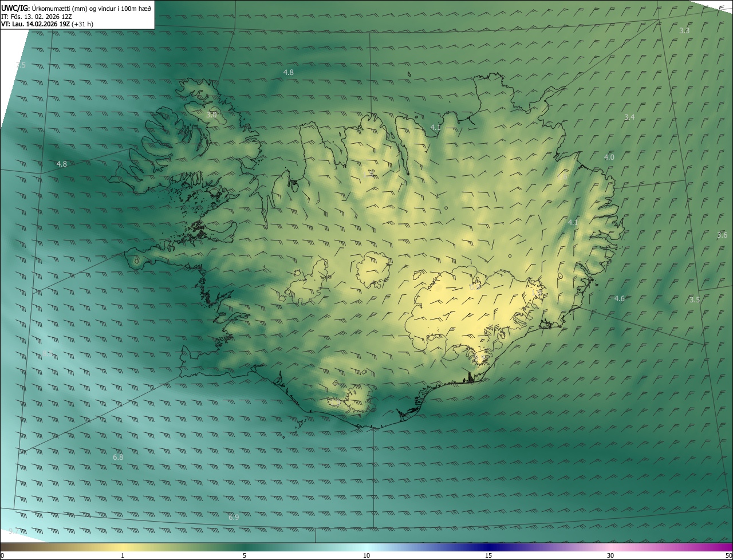Screen dimensions: 733x560
Task: Click the 3.3 value label on map
Action: point(684,30)
